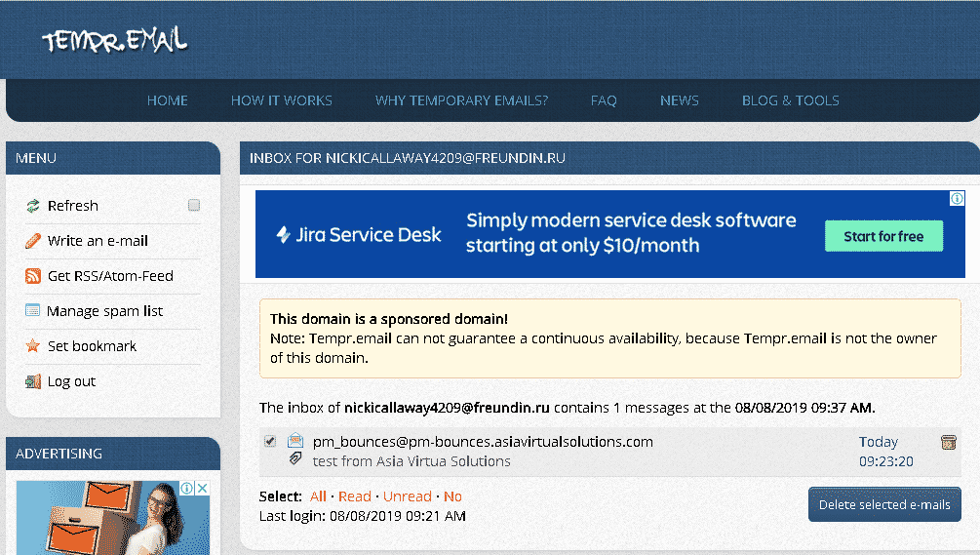Click the attachment paperclip icon on message
This screenshot has width=980, height=555.
click(295, 459)
